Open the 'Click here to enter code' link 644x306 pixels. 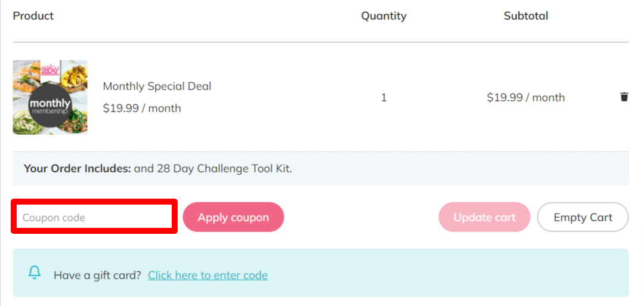(x=208, y=275)
